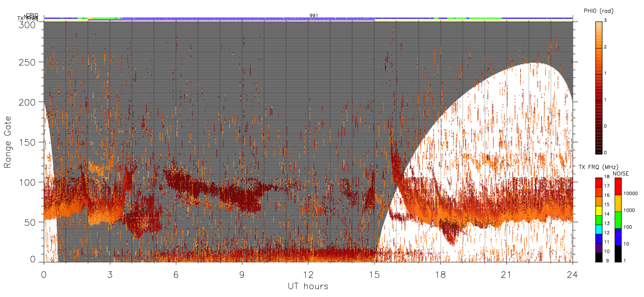Click the 15 tick label on UT hours axis
Image resolution: width=644 pixels, height=297 pixels.
(374, 274)
